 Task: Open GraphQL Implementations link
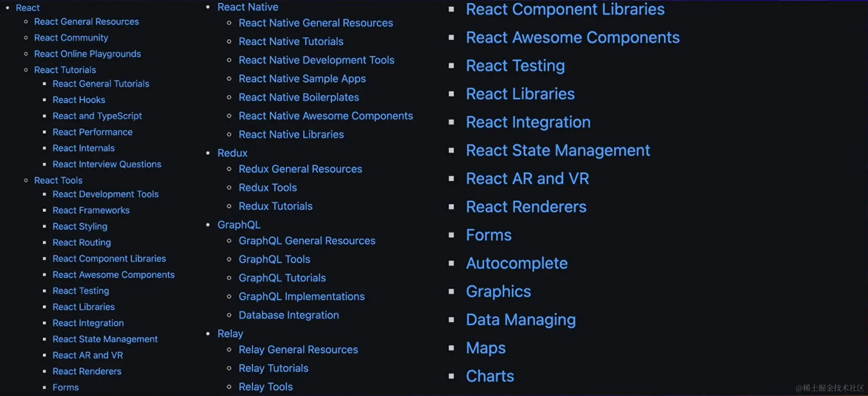[x=302, y=296]
